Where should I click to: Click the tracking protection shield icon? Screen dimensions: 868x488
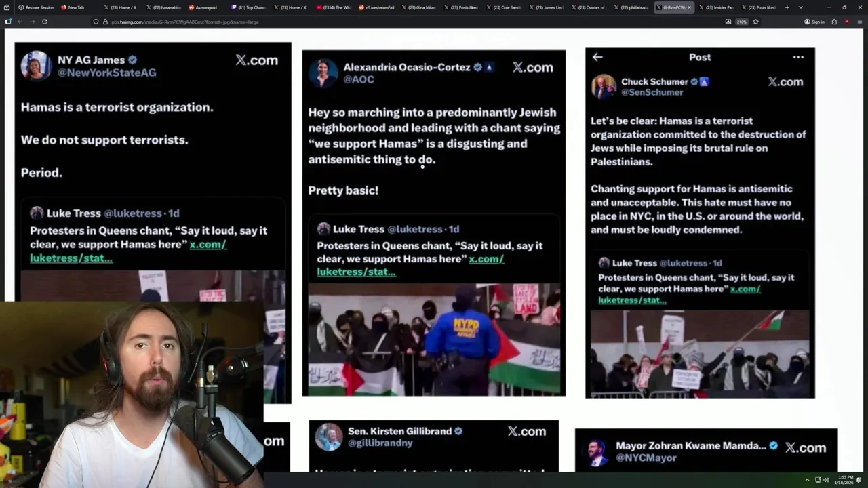pyautogui.click(x=96, y=22)
